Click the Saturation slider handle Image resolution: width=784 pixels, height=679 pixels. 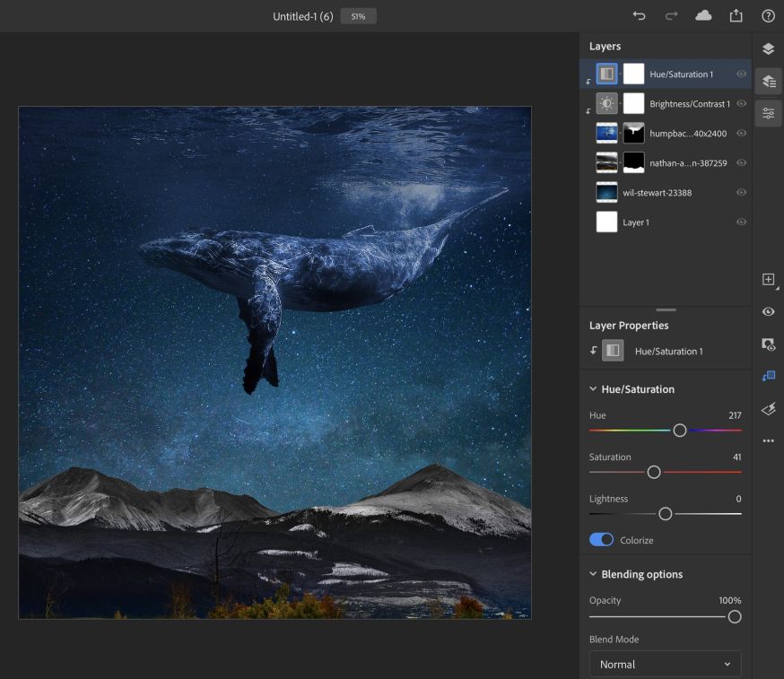click(654, 472)
